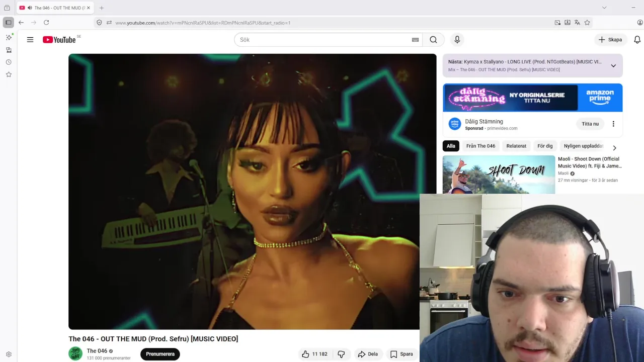The height and width of the screenshot is (362, 644).
Task: Click the Maoli channel name under the recommendation
Action: pos(563,173)
